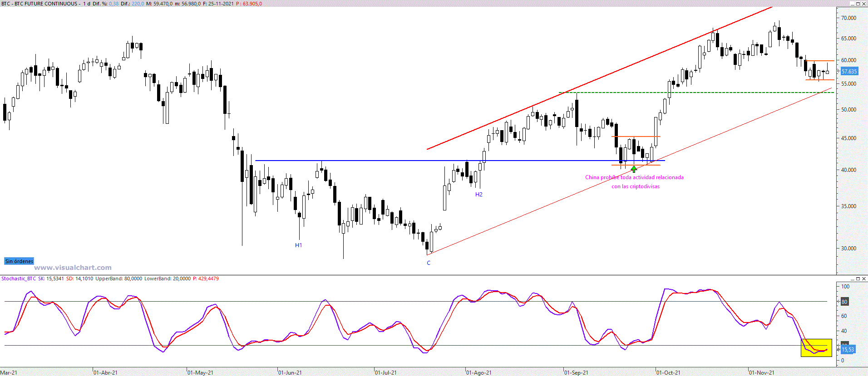
Task: Click the 'P: 63.905,0' header value
Action: tap(249, 4)
